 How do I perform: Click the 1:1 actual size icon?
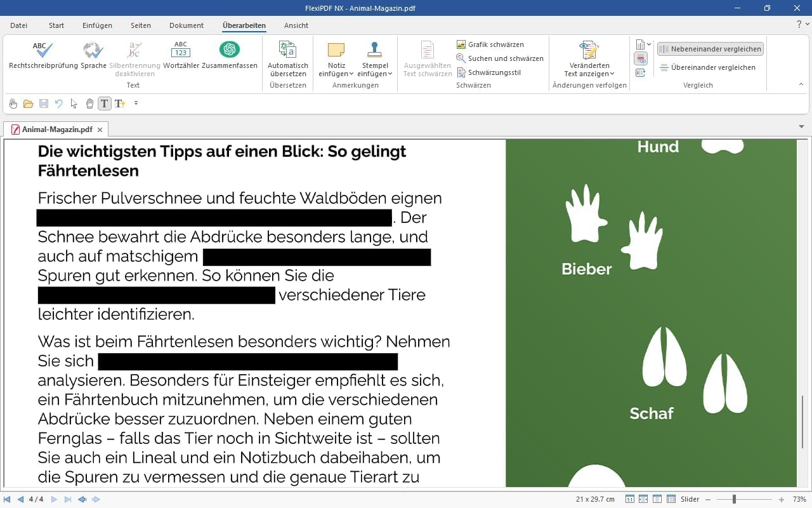click(x=630, y=500)
